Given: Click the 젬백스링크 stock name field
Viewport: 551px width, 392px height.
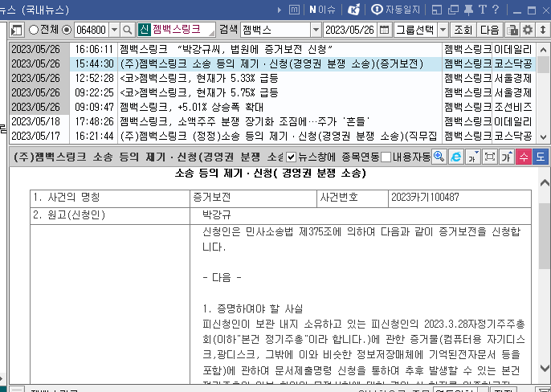Looking at the screenshot, I should [x=183, y=30].
